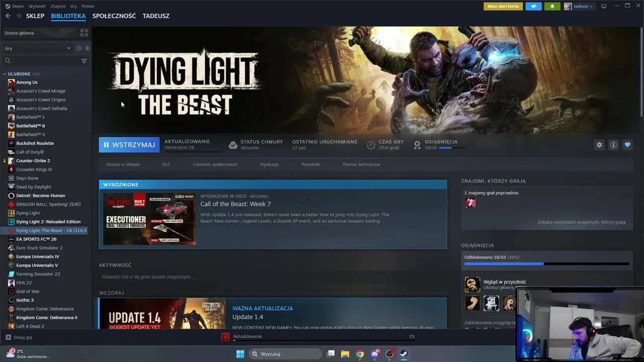
Task: Open Windows Start menu
Action: pos(240,354)
